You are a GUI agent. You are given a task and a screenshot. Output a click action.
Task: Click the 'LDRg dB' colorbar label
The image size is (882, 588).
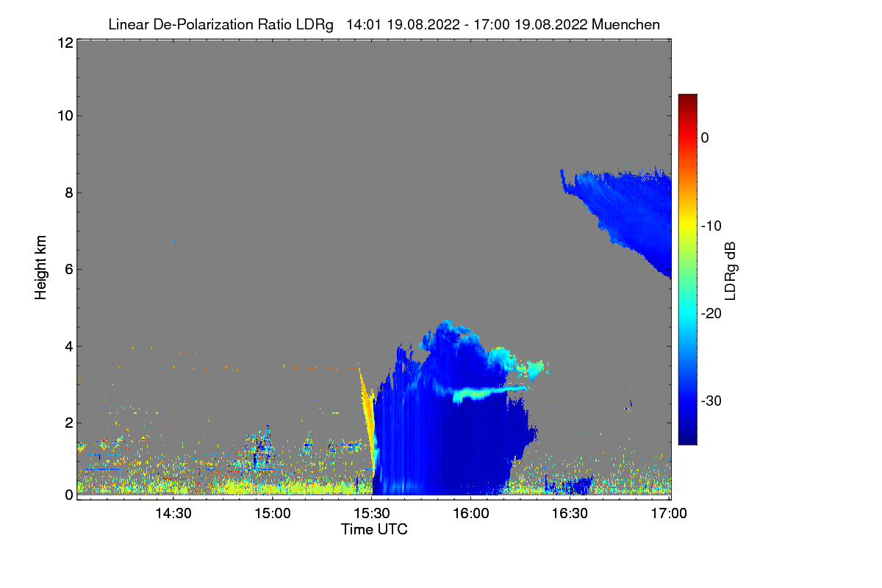pyautogui.click(x=730, y=270)
